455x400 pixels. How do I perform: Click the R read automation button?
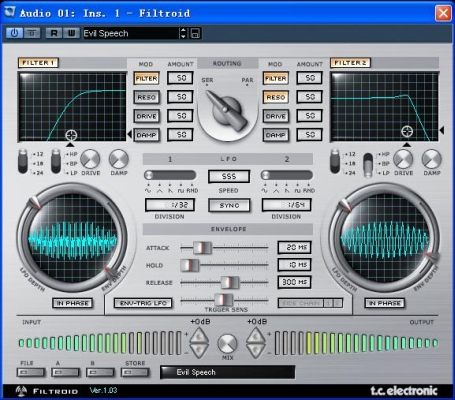54,33
